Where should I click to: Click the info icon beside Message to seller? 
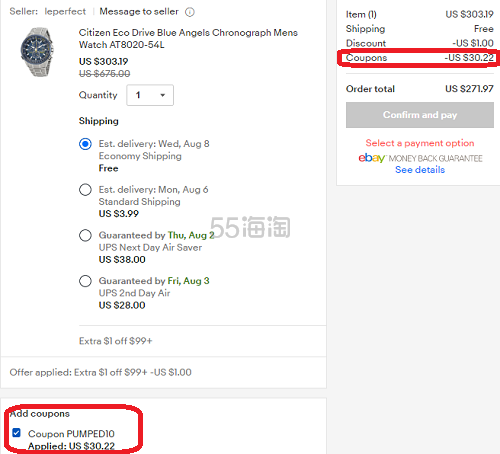[190, 12]
